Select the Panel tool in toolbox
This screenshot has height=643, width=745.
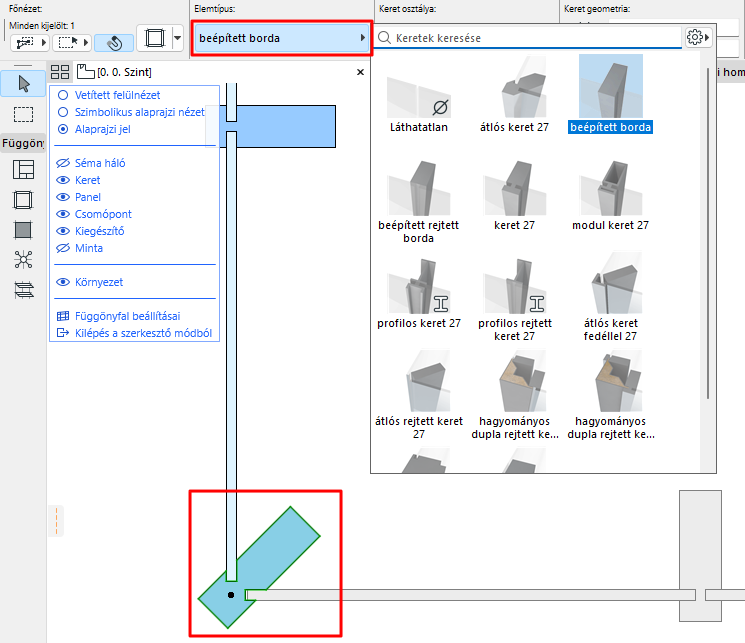point(23,230)
